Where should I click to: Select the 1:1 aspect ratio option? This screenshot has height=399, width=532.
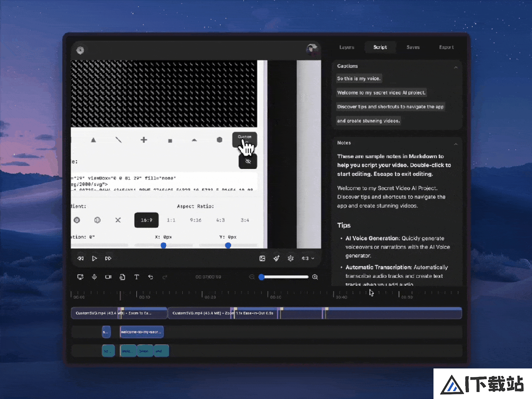click(x=171, y=220)
